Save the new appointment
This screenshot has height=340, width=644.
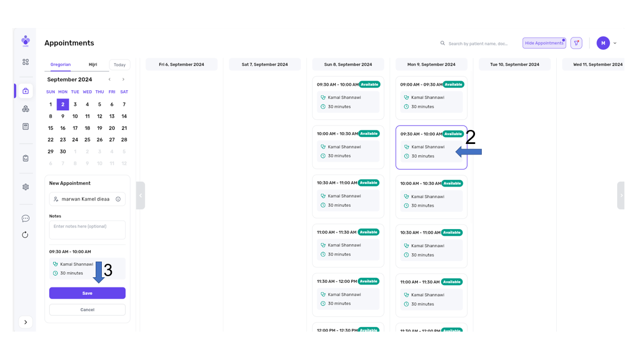87,294
